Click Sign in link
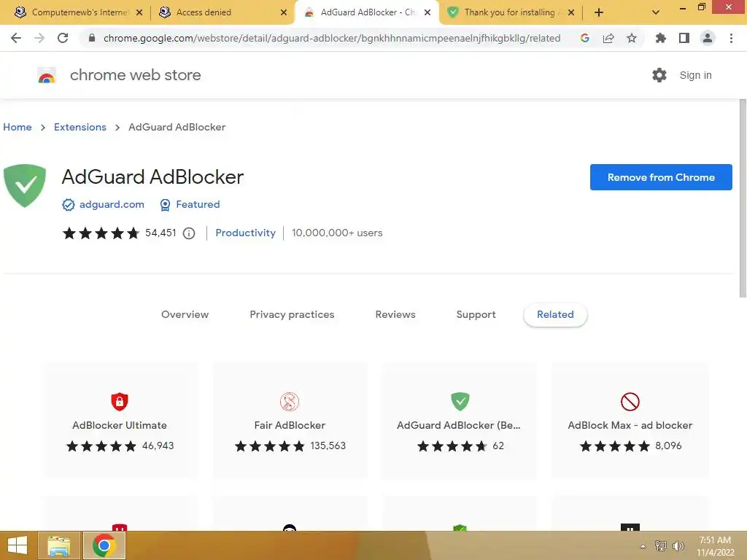The width and height of the screenshot is (747, 560). tap(695, 75)
